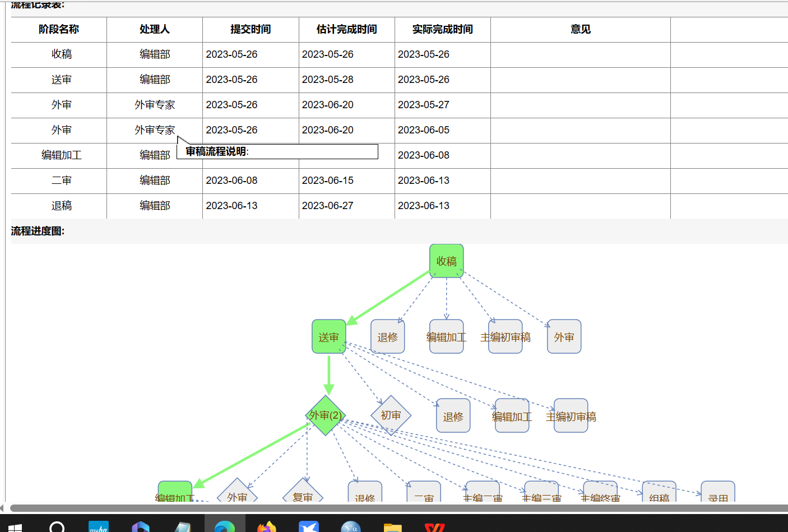788x532 pixels.
Task: Click the green 外审(2) diamond node
Action: click(x=325, y=415)
